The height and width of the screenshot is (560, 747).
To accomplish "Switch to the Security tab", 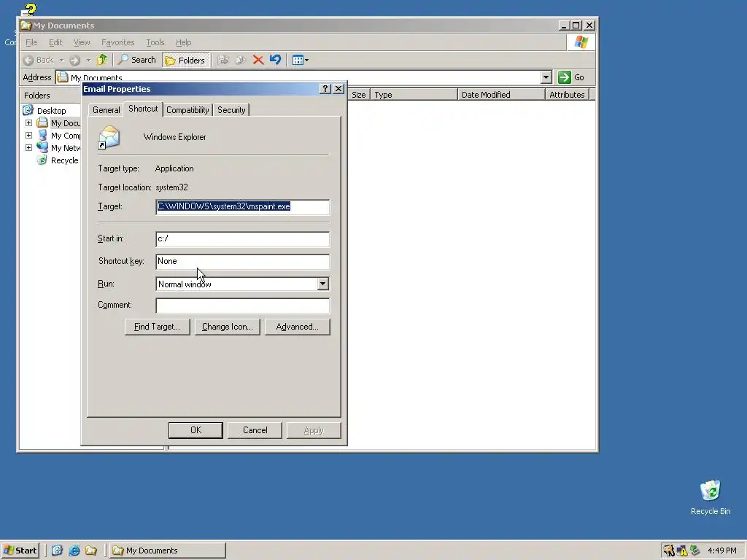I will (x=231, y=110).
